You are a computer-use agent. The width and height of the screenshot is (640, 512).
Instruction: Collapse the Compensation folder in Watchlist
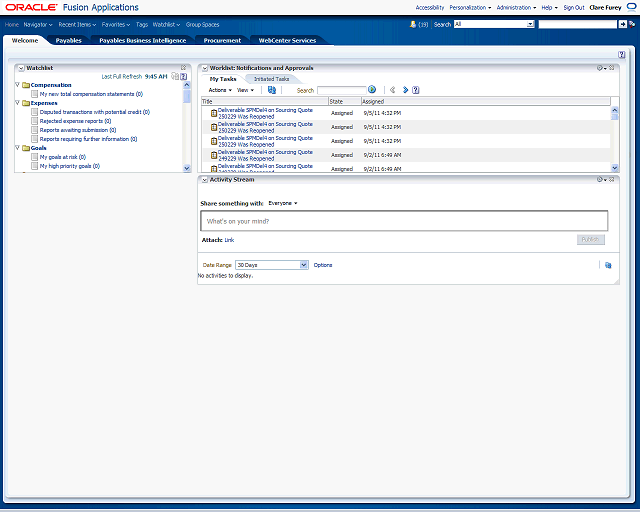pos(18,85)
